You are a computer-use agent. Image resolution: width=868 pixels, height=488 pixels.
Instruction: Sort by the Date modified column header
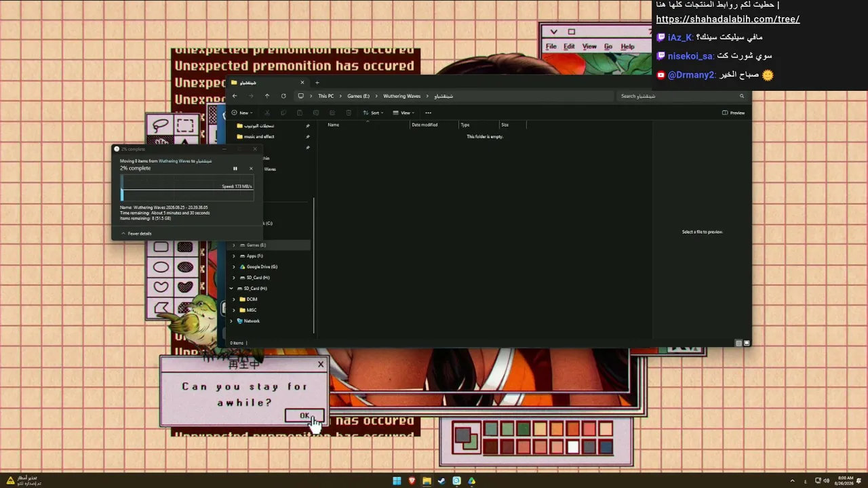pyautogui.click(x=425, y=125)
